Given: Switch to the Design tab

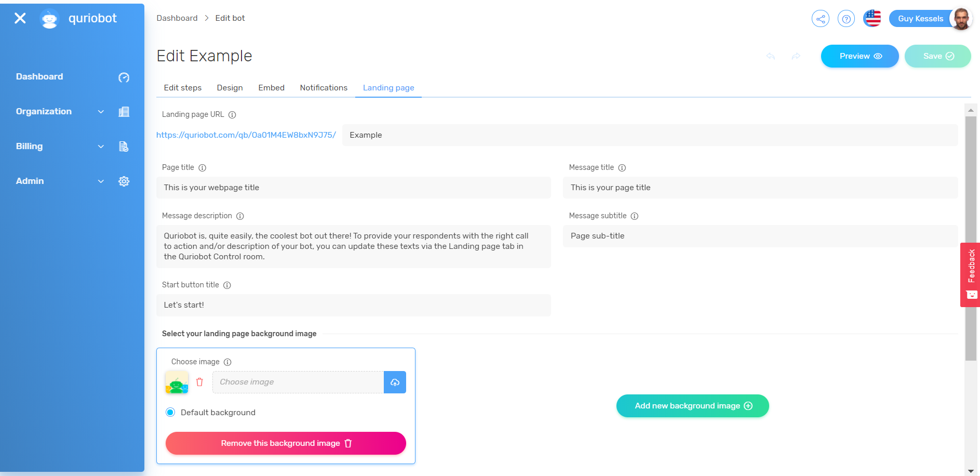Looking at the screenshot, I should (230, 88).
